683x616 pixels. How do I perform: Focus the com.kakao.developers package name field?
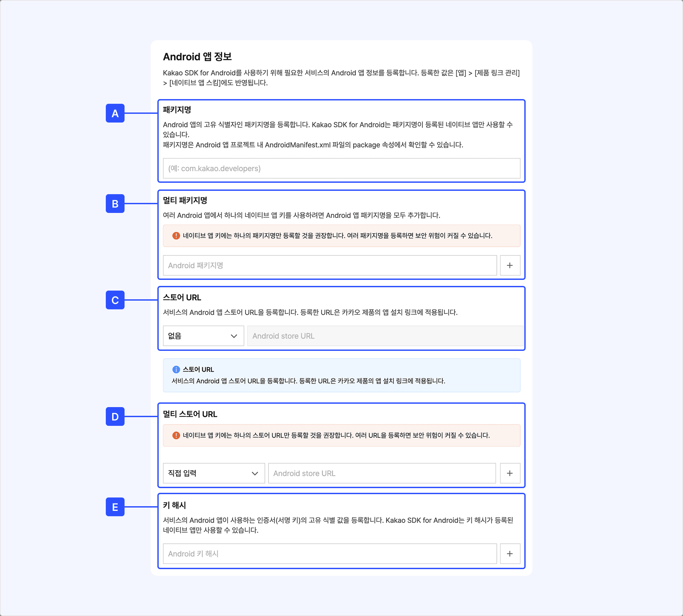pos(341,168)
